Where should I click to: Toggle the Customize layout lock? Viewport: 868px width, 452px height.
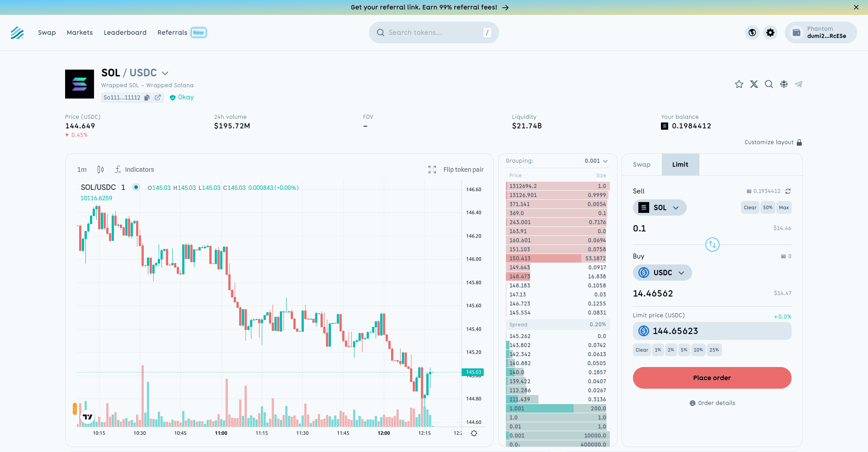point(799,142)
